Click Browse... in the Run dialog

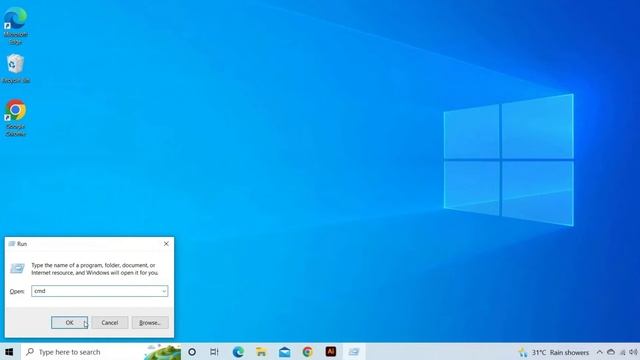click(x=150, y=322)
